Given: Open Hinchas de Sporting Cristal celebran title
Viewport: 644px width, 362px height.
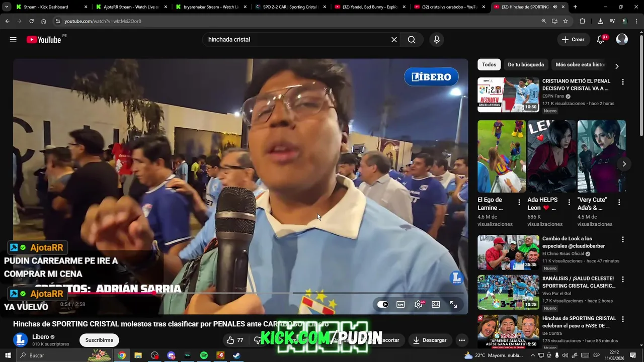Looking at the screenshot, I should pos(579,322).
